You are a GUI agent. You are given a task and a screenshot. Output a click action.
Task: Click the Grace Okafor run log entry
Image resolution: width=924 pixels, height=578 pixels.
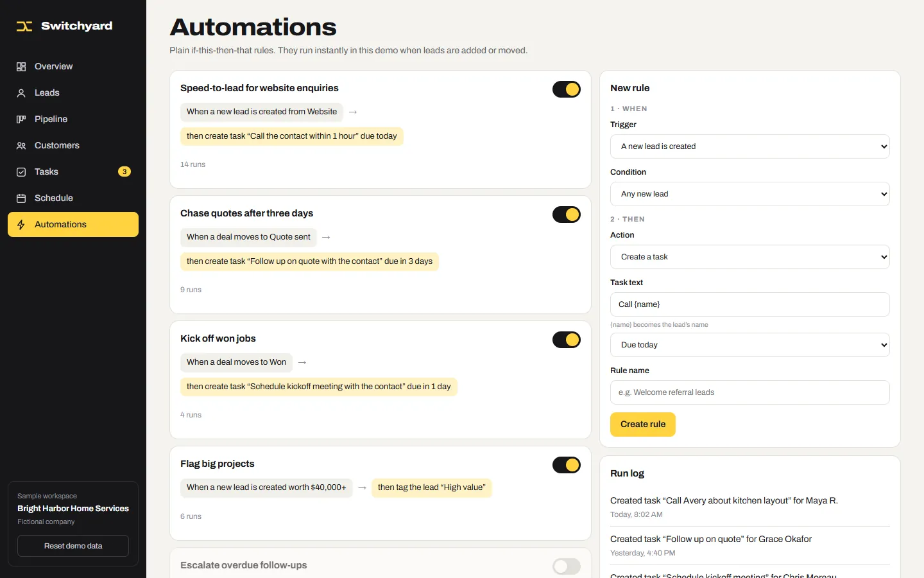750,546
